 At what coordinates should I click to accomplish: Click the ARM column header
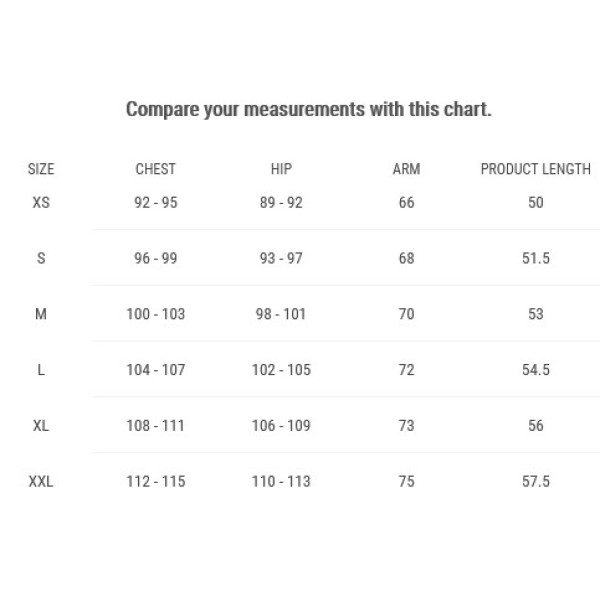point(406,169)
